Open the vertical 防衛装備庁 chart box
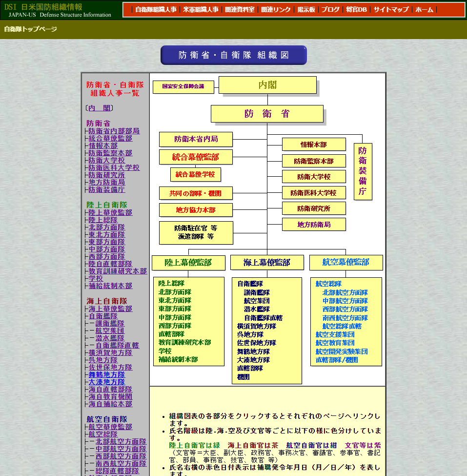 tap(363, 171)
